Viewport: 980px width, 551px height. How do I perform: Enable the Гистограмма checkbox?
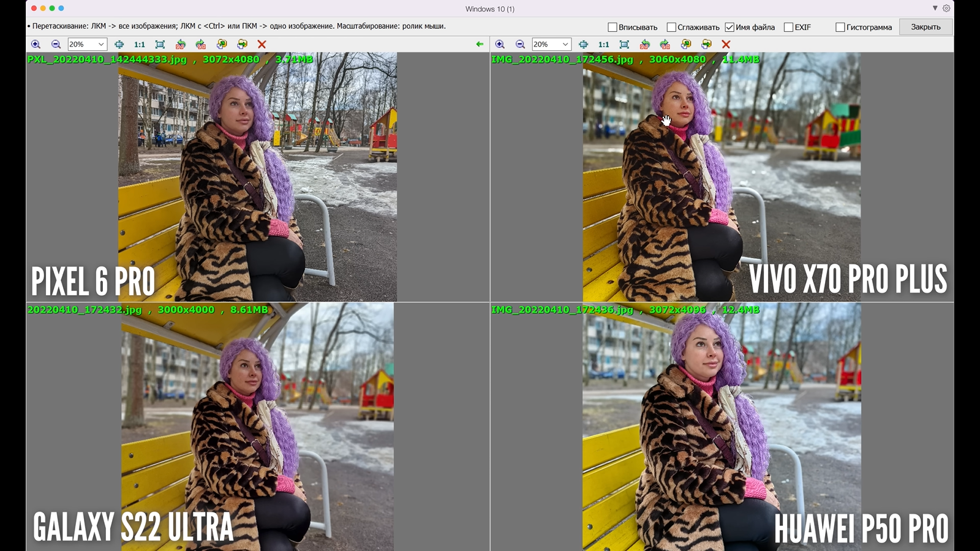click(840, 27)
